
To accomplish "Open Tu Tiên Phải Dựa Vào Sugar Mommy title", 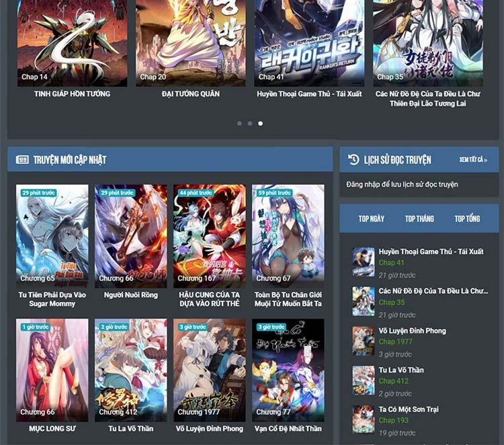I will click(x=52, y=299).
